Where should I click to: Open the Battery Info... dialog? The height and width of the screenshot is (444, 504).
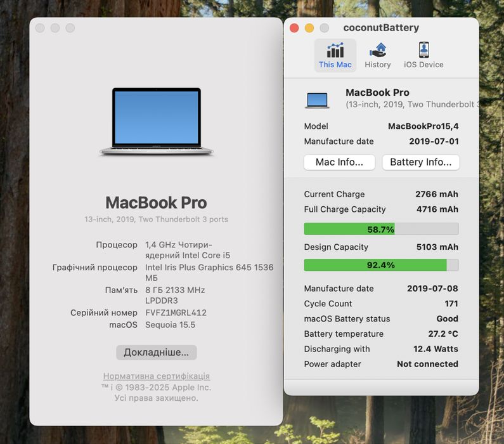click(421, 162)
